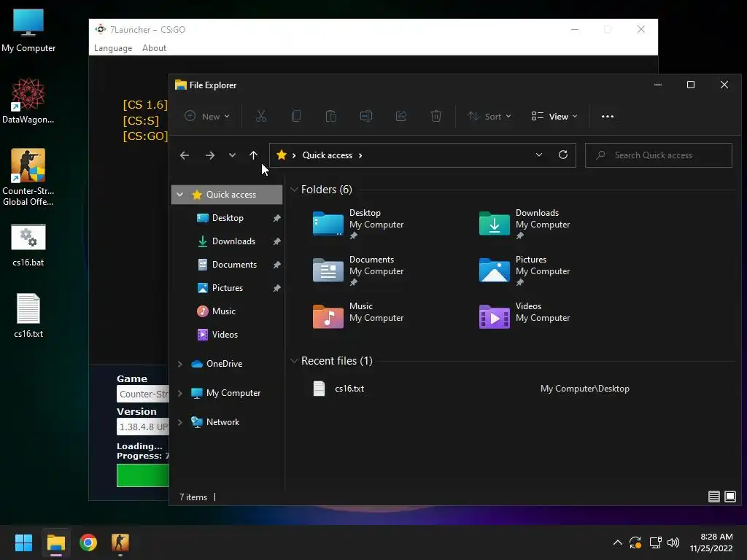The height and width of the screenshot is (560, 747).
Task: Click the Delete trash icon
Action: (x=436, y=116)
